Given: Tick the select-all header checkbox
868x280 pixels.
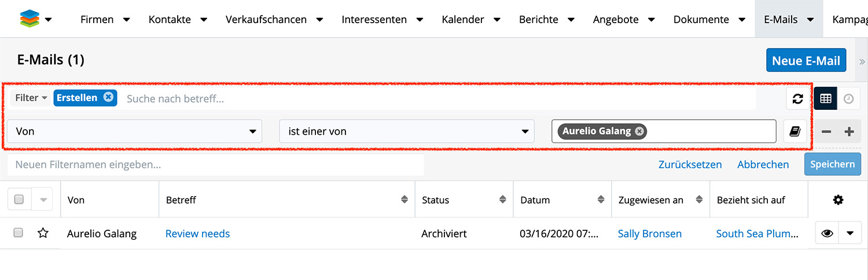Looking at the screenshot, I should 19,200.
